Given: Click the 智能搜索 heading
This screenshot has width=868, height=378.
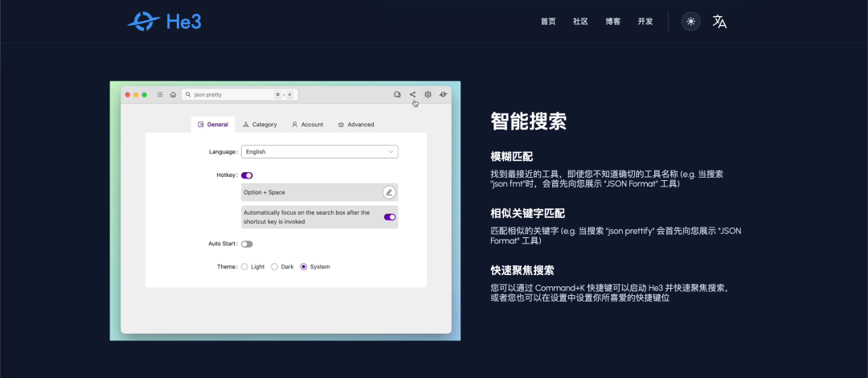Looking at the screenshot, I should 529,121.
